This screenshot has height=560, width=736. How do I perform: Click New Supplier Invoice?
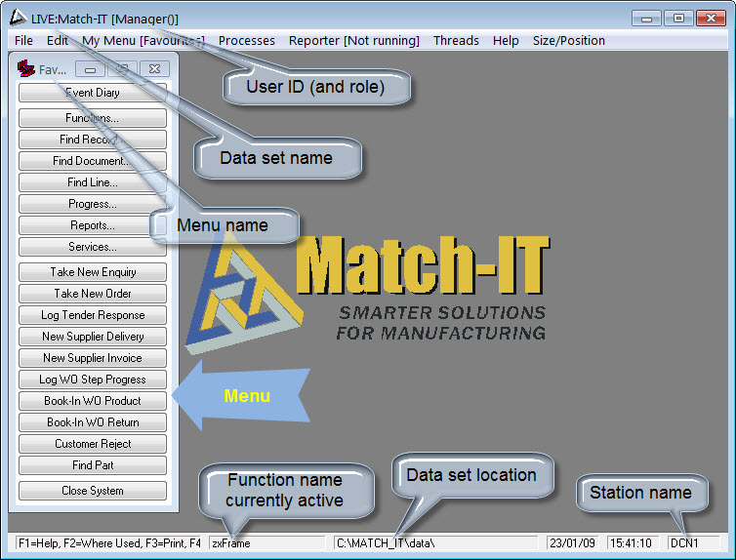click(93, 358)
